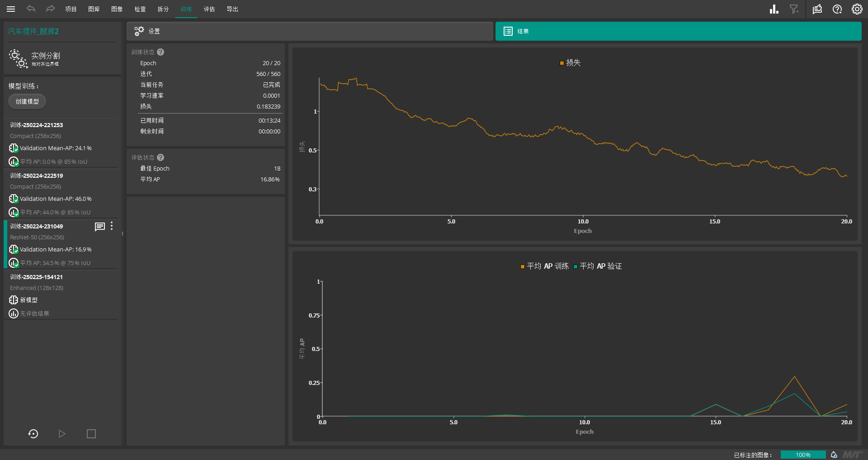
Task: Click the reset training history icon
Action: [x=33, y=434]
